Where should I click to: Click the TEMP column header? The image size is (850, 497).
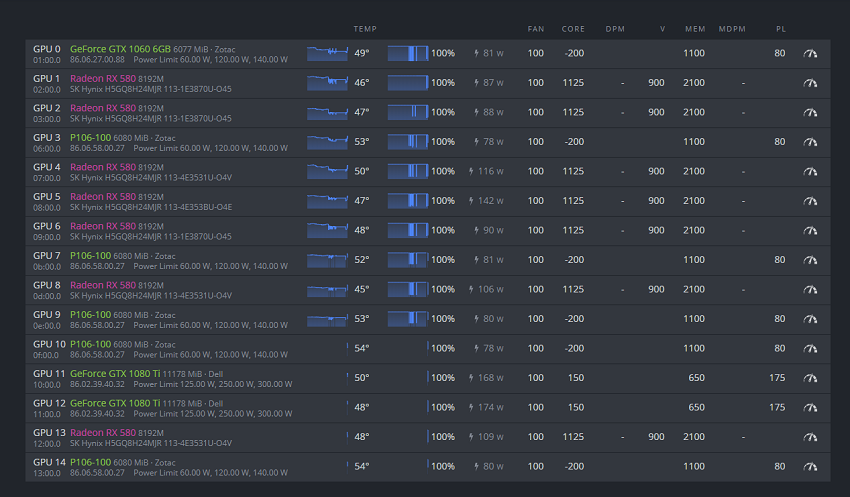point(365,29)
